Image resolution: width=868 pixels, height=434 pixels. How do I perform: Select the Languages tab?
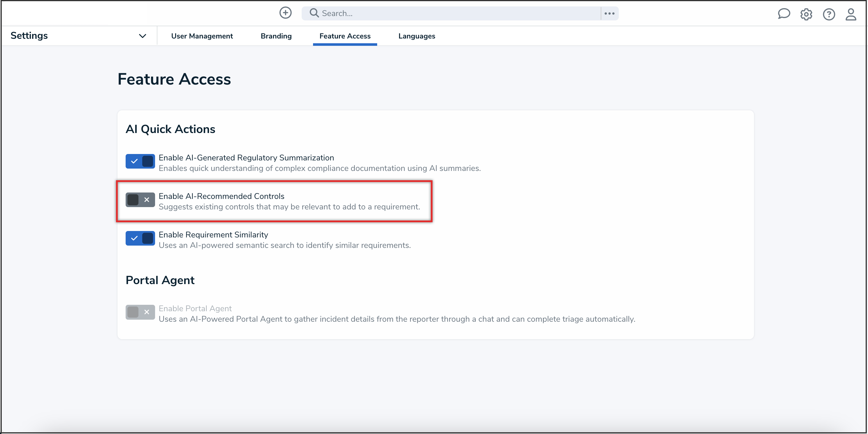[x=417, y=36]
